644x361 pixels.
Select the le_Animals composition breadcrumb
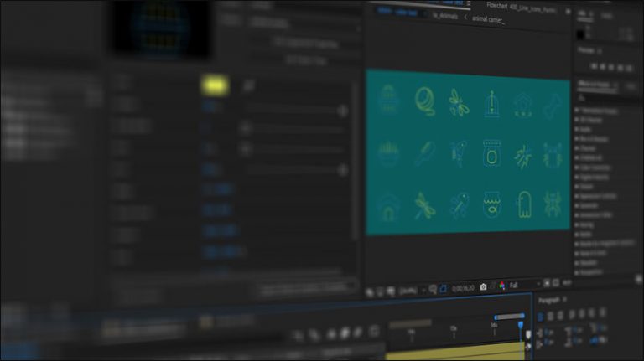[444, 16]
